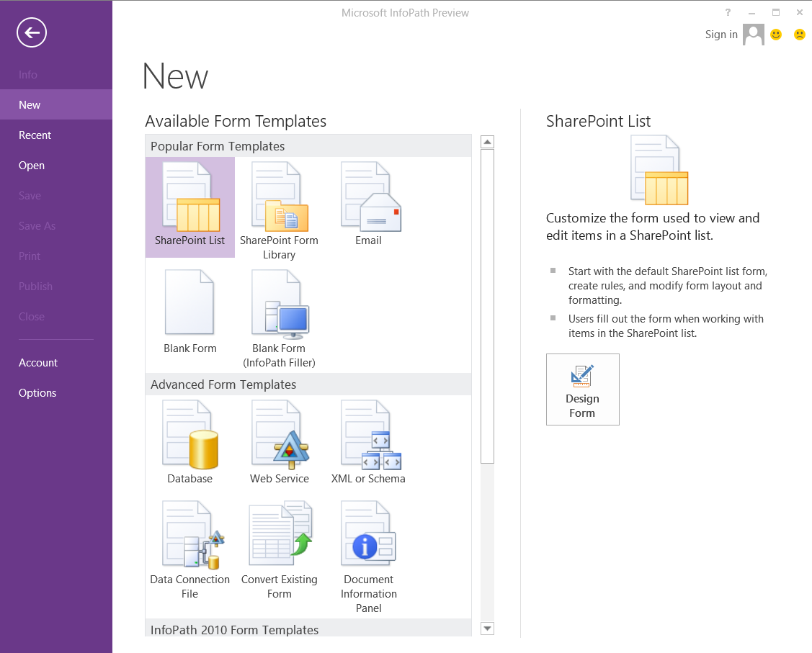
Task: Click the Design Form button
Action: (583, 389)
